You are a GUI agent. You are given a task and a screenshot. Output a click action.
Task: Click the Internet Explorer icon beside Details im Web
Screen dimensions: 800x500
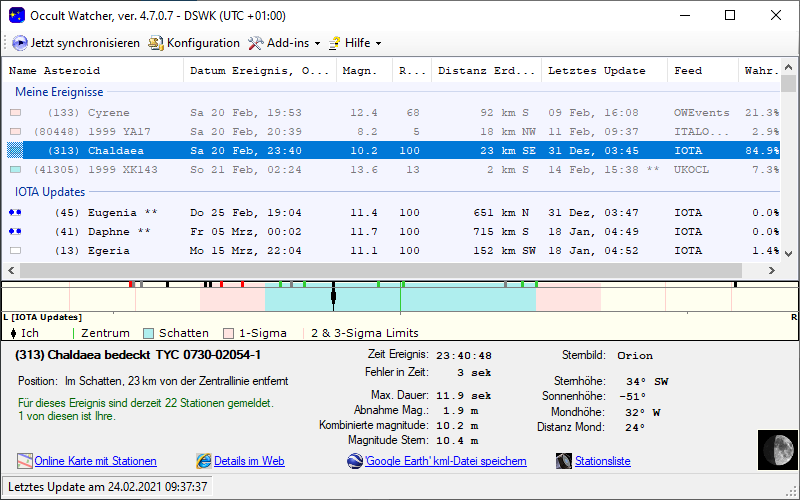click(x=205, y=461)
